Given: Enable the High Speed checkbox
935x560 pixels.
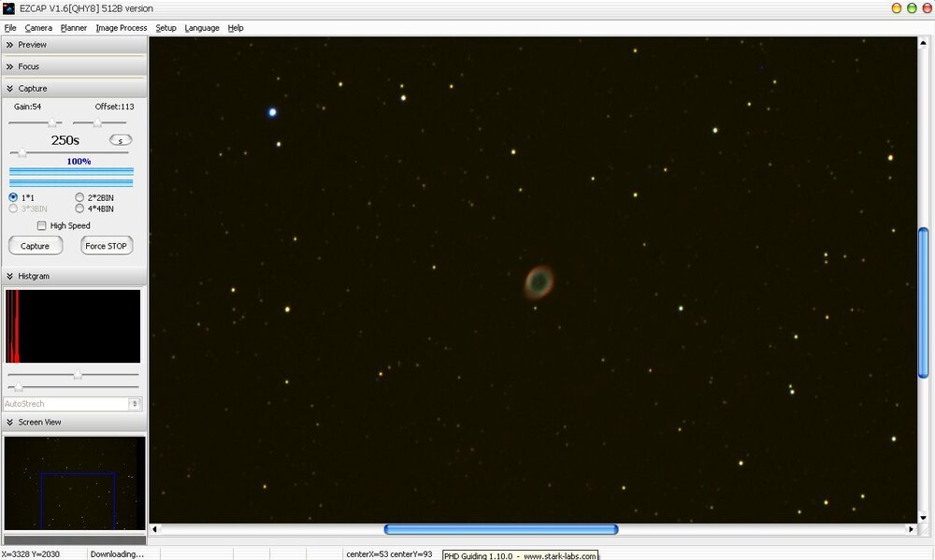Looking at the screenshot, I should (x=41, y=225).
